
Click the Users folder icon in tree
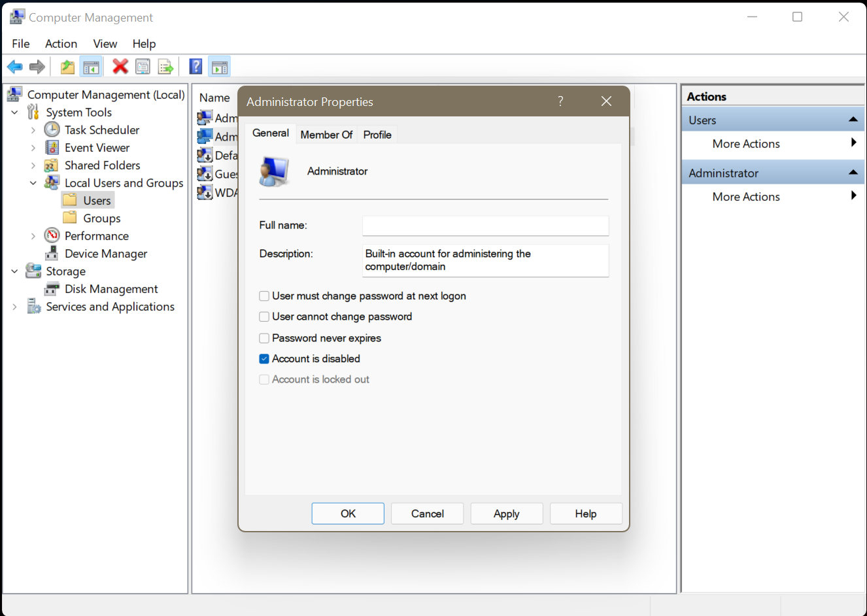click(x=70, y=200)
